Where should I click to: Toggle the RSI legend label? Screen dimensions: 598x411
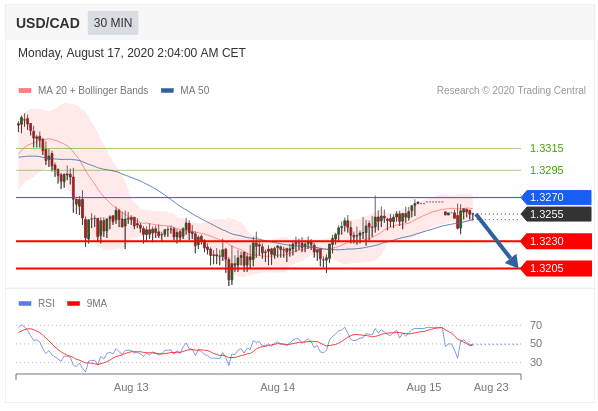point(46,303)
